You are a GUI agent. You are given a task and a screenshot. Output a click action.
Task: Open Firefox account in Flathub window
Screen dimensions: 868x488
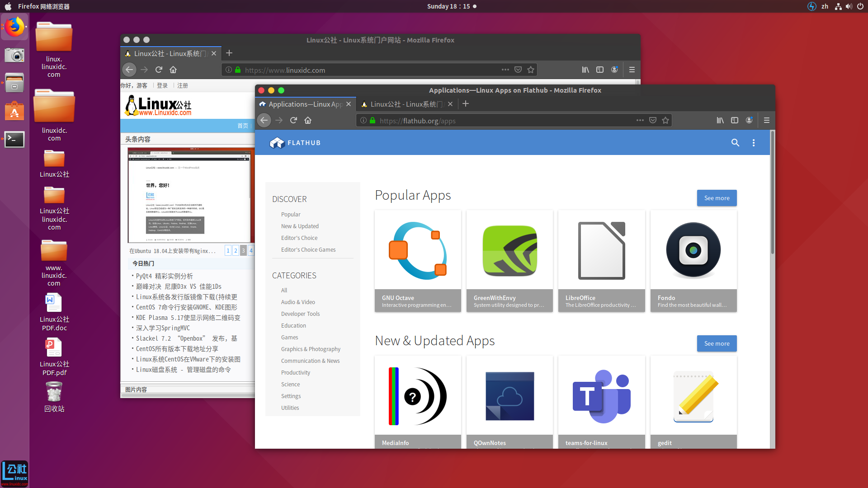click(749, 120)
